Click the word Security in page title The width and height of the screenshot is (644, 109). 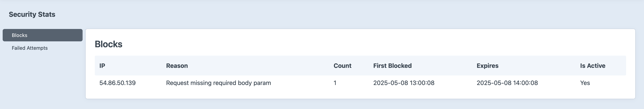pos(22,14)
